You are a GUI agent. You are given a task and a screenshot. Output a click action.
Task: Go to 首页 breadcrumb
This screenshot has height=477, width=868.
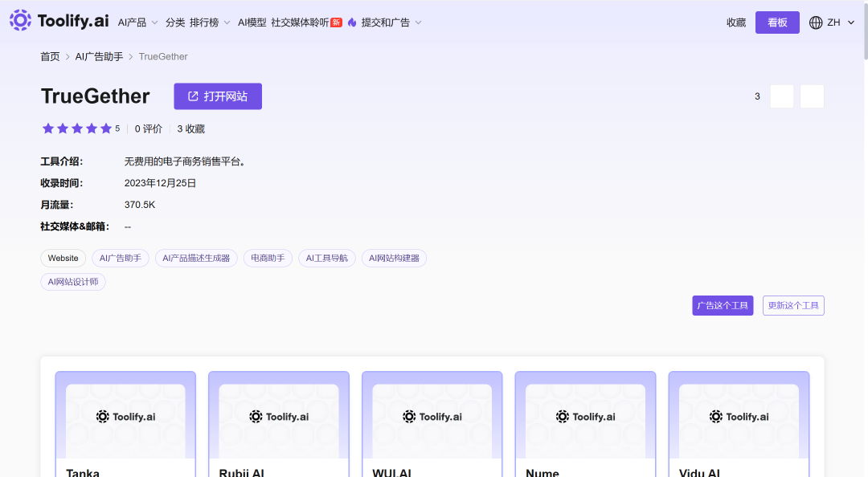point(50,56)
